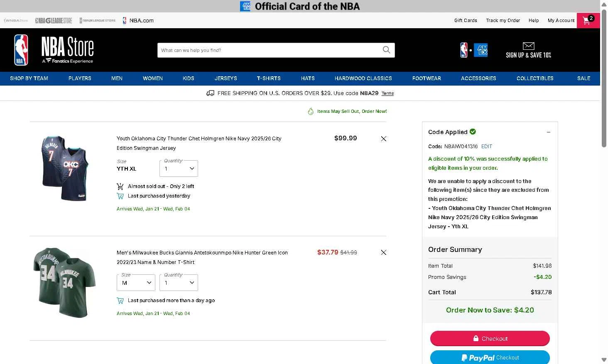Open My Account link

(561, 20)
